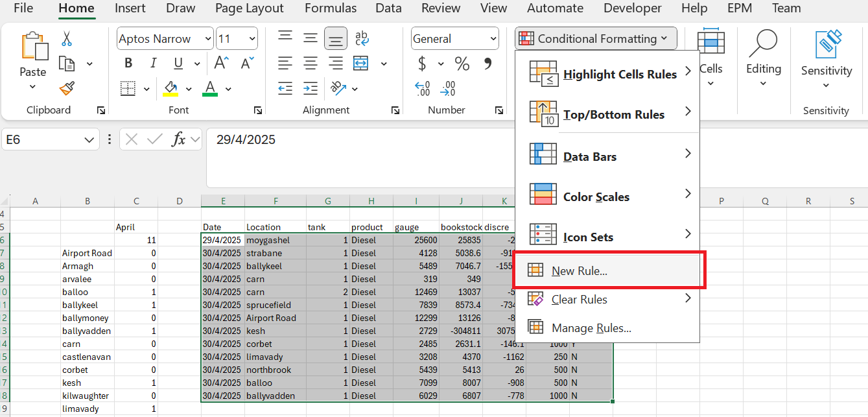
Task: Toggle Wrap Text
Action: pos(362,38)
